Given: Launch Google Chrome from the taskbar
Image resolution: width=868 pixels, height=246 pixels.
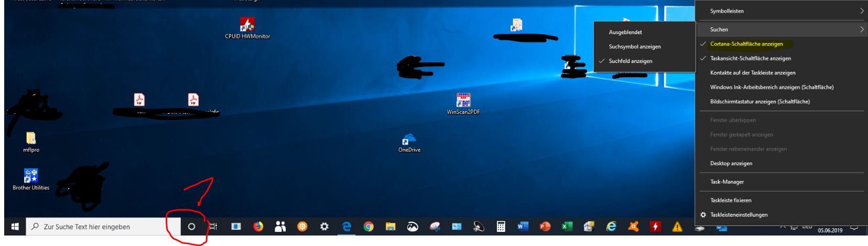Looking at the screenshot, I should [368, 227].
